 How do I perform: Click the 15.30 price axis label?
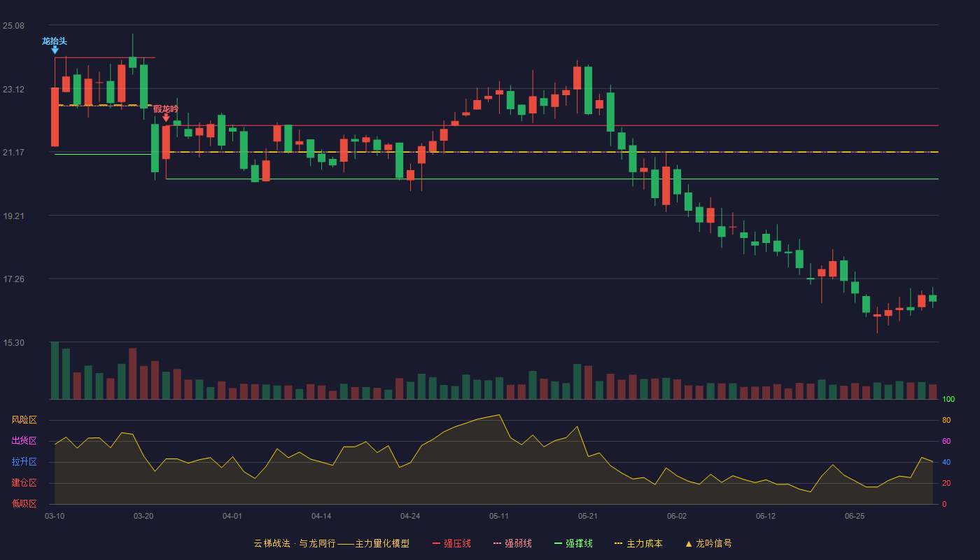tap(13, 343)
